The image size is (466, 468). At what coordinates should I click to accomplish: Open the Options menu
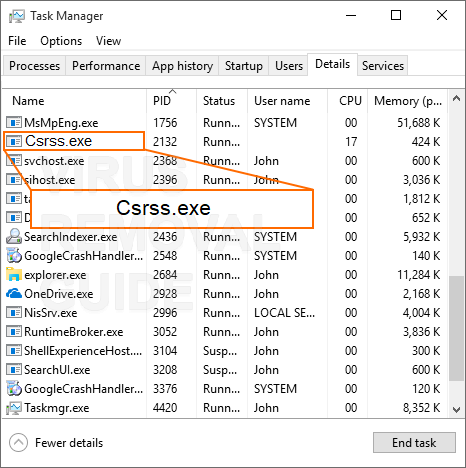tap(61, 41)
